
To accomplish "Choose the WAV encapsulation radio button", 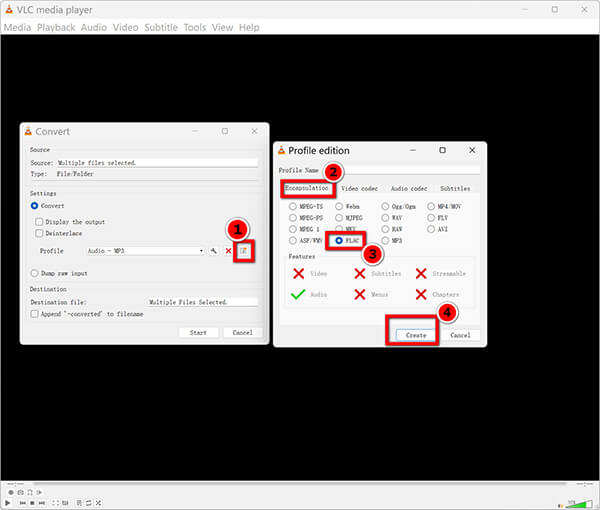I will tap(385, 218).
